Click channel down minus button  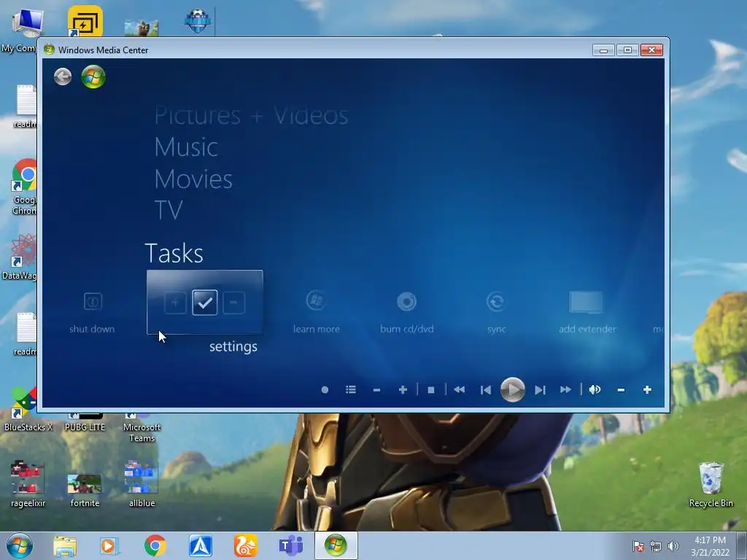(377, 390)
